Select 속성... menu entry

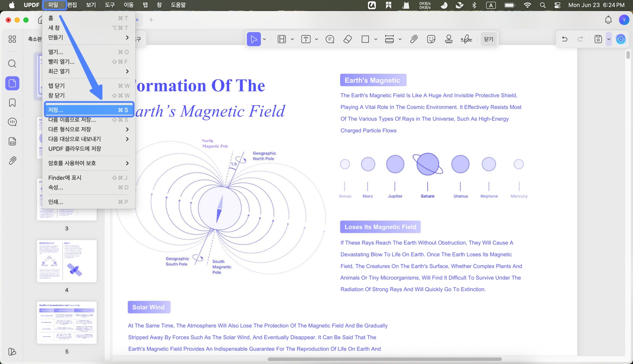coord(89,187)
